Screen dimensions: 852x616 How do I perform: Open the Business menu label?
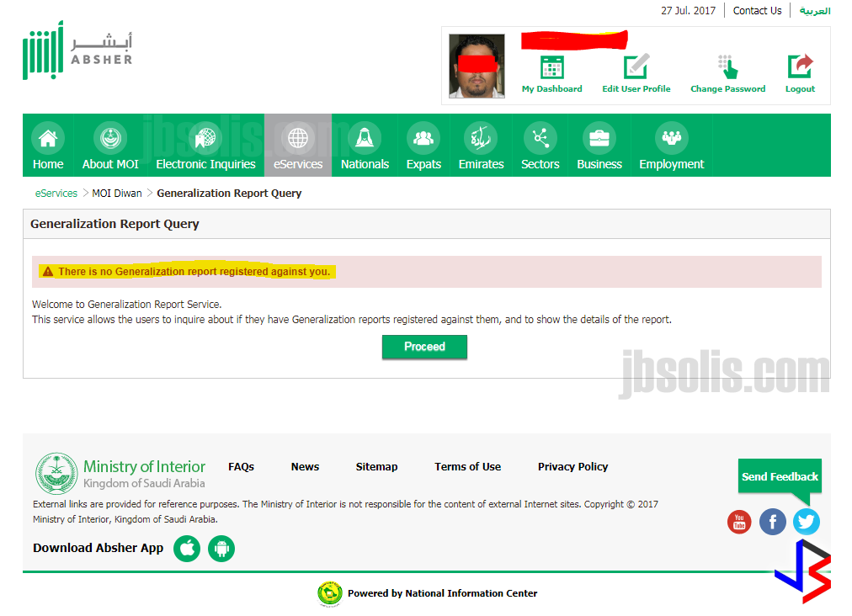pyautogui.click(x=599, y=164)
